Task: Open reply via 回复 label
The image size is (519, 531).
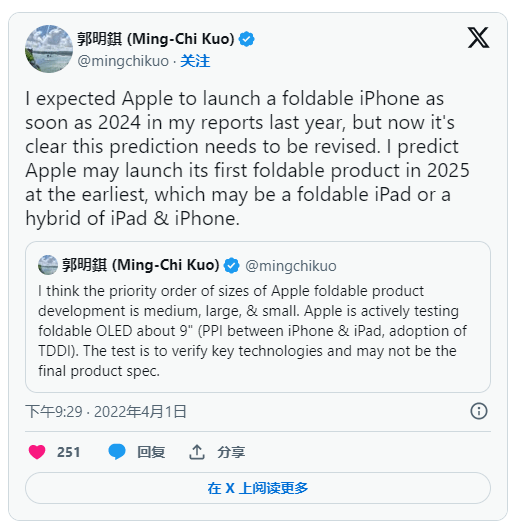Action: tap(151, 452)
